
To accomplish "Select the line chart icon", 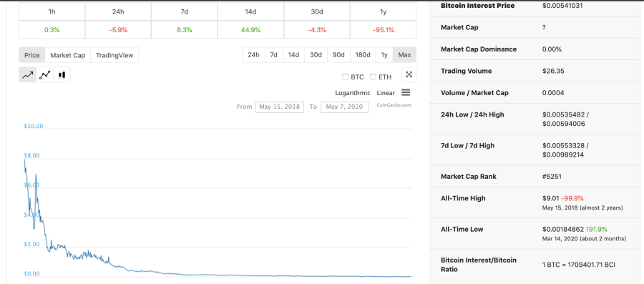I will click(28, 74).
